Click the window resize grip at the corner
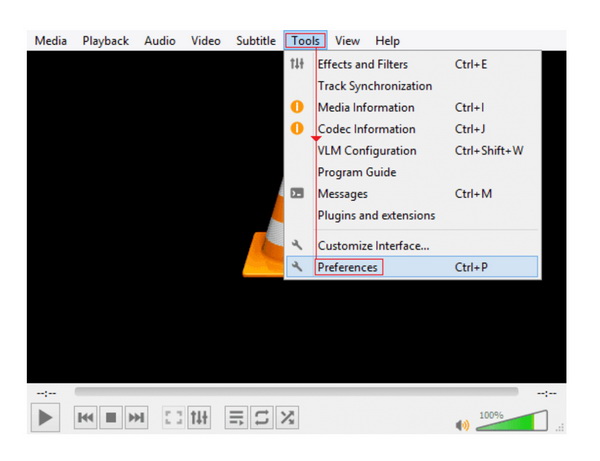 click(x=560, y=428)
